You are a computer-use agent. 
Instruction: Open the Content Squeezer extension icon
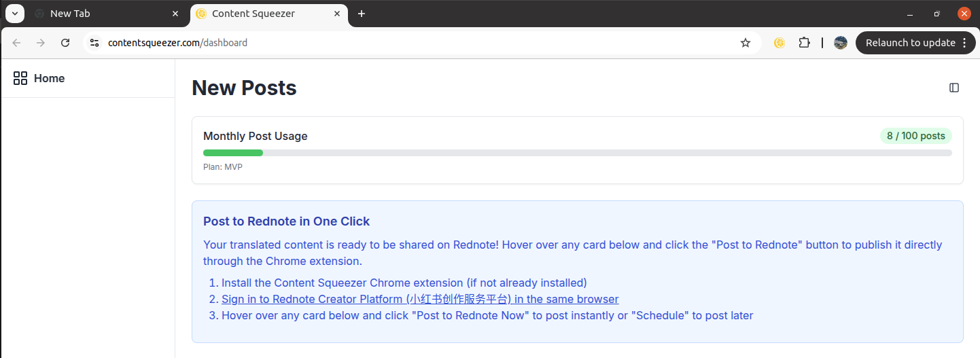780,43
